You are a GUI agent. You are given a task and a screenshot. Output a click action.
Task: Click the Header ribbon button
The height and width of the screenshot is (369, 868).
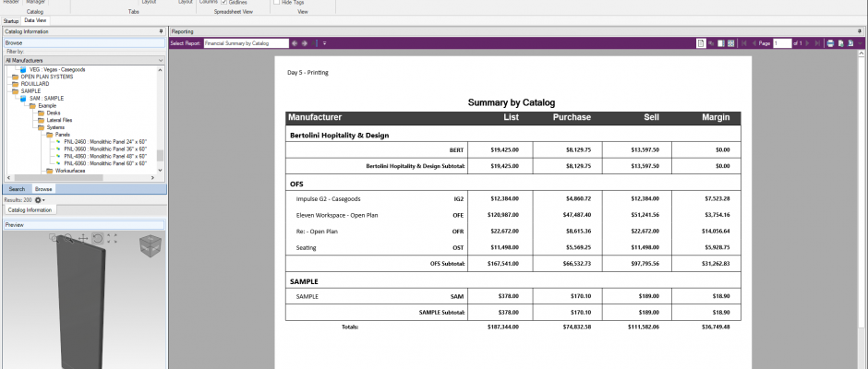coord(11,2)
